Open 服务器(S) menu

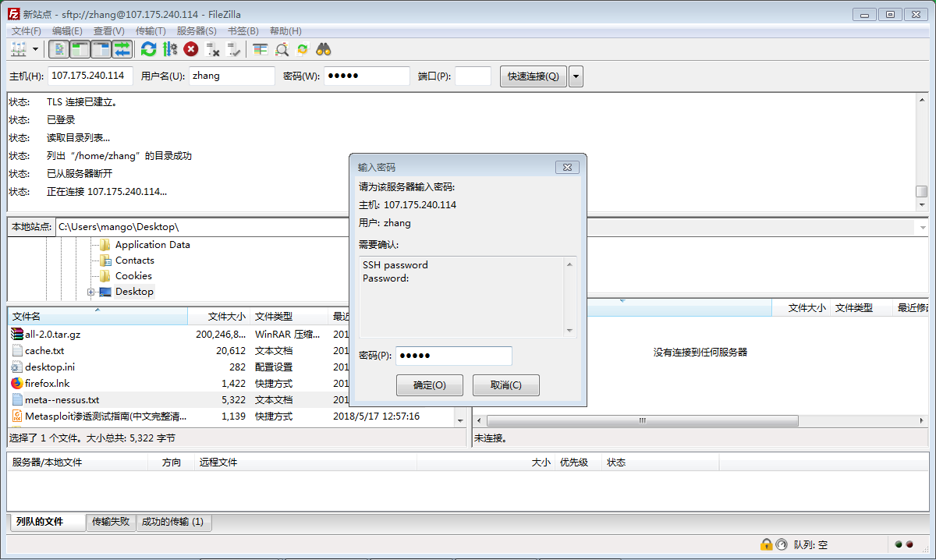(197, 30)
